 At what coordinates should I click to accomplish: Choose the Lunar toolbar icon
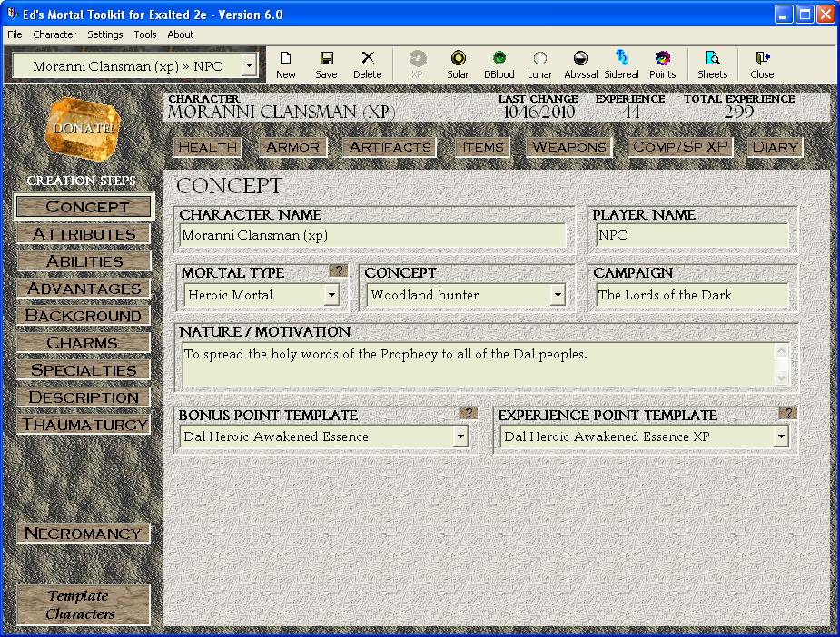(539, 64)
